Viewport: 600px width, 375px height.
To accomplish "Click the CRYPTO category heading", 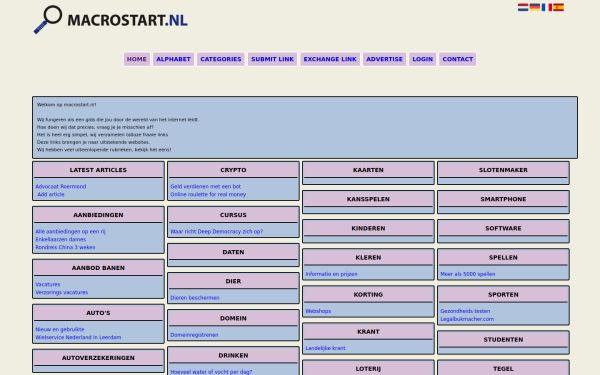I will coord(233,170).
